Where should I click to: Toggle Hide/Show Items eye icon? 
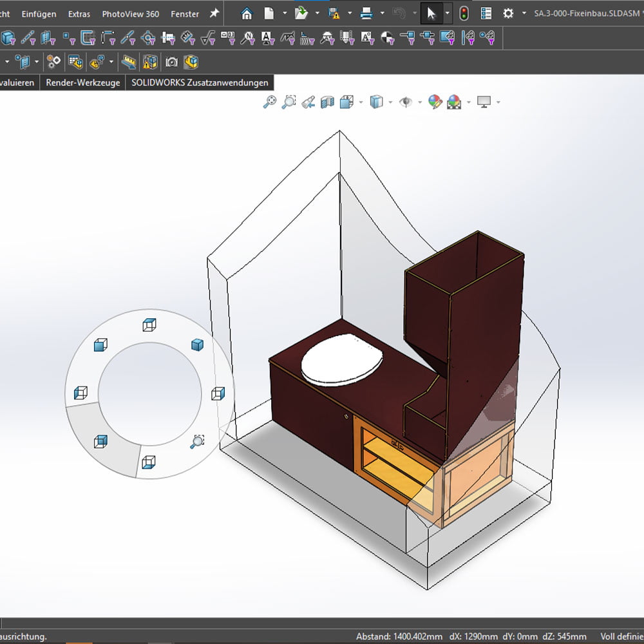coord(406,102)
